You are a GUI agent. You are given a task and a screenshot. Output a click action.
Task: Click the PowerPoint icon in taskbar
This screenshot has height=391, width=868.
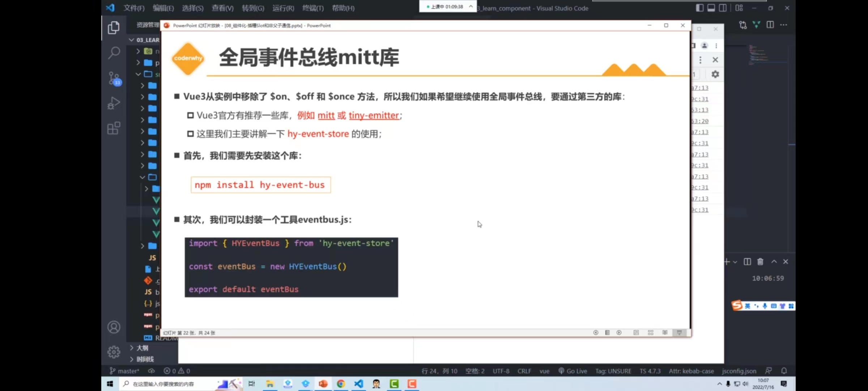coord(323,384)
